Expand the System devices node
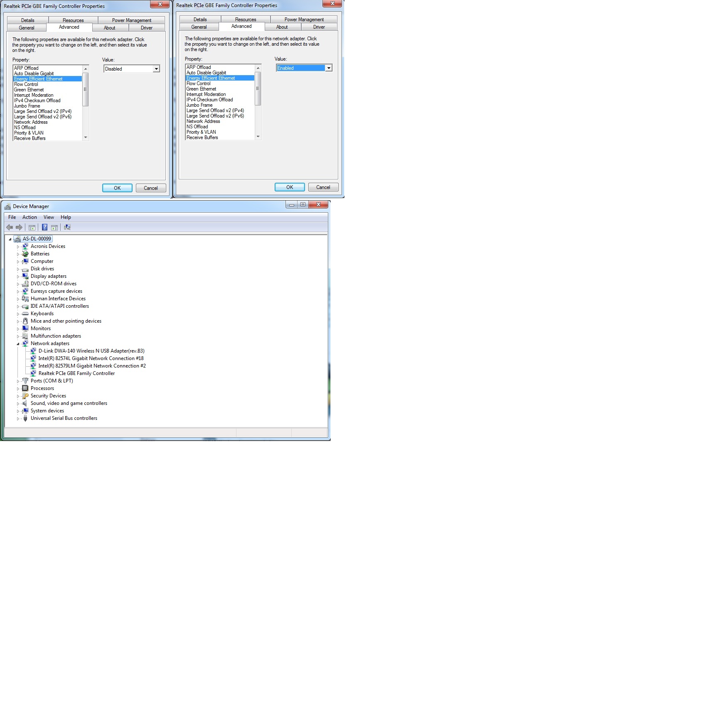Image resolution: width=728 pixels, height=701 pixels. 18,411
